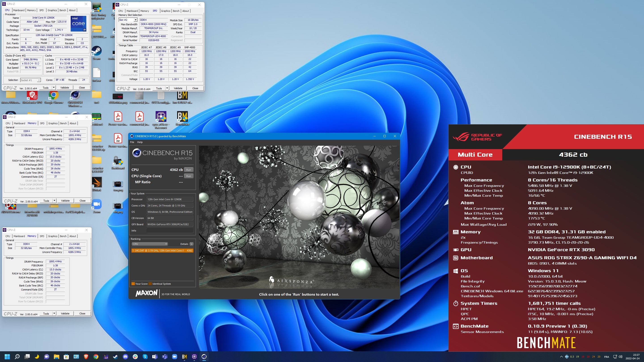
Task: Select the Zoom desktop shortcut
Action: click(x=97, y=206)
